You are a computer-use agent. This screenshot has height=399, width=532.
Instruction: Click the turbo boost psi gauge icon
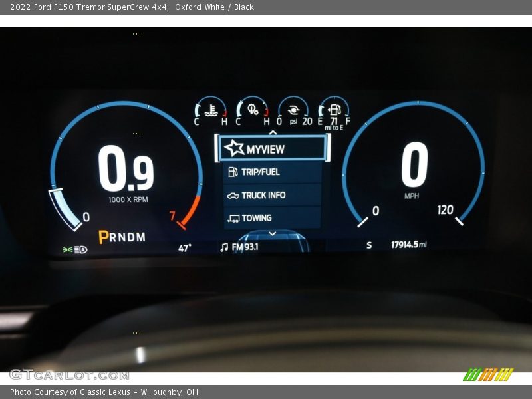(x=293, y=110)
